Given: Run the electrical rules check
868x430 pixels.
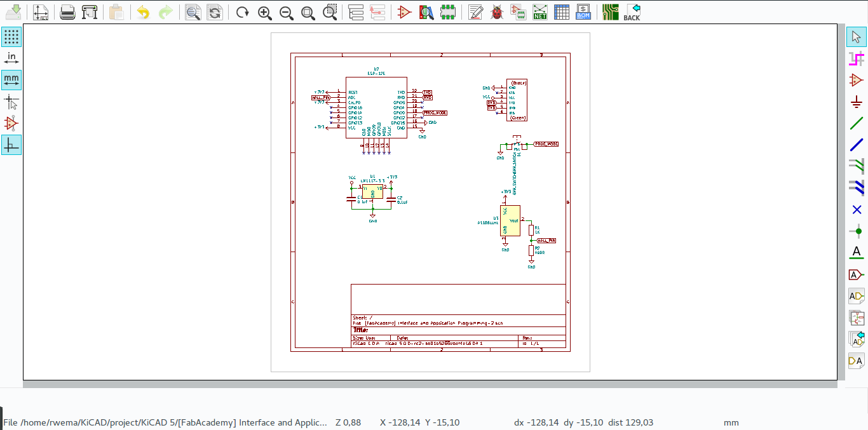Looking at the screenshot, I should click(496, 11).
